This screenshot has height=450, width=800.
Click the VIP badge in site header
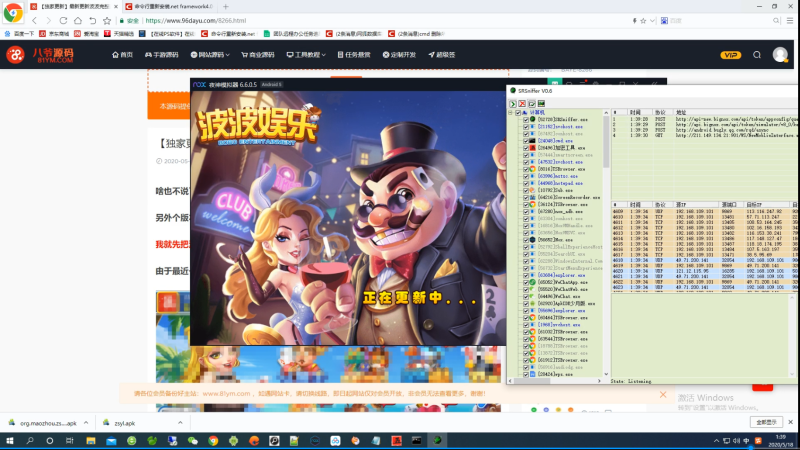pyautogui.click(x=731, y=55)
